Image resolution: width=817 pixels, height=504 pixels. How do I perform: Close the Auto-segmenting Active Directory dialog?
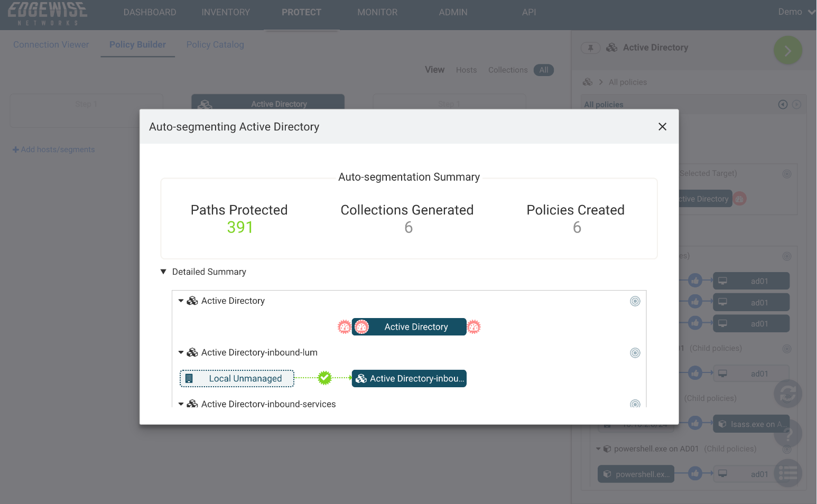pos(662,127)
